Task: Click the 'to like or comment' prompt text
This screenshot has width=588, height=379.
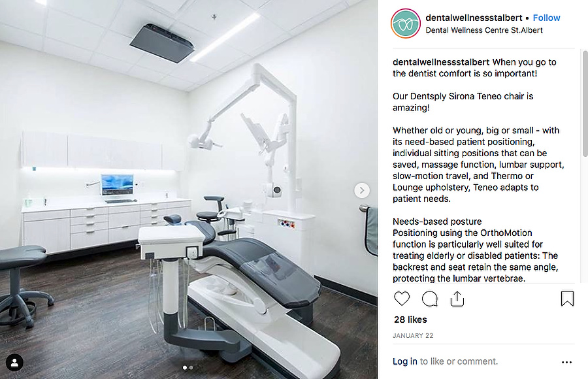Action: click(459, 361)
